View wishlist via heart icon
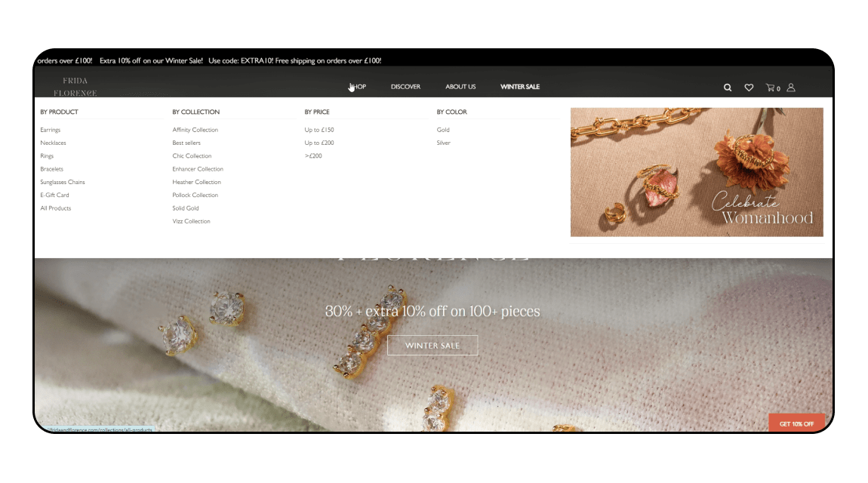This screenshot has width=868, height=483. coord(749,88)
